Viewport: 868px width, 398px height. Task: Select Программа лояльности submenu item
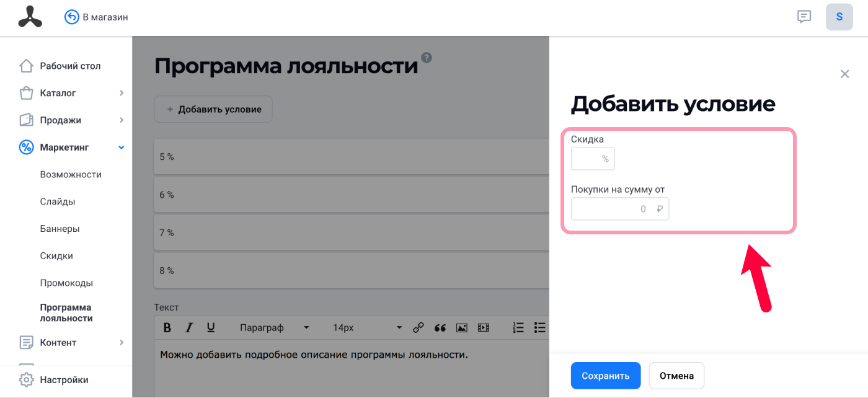pos(66,313)
